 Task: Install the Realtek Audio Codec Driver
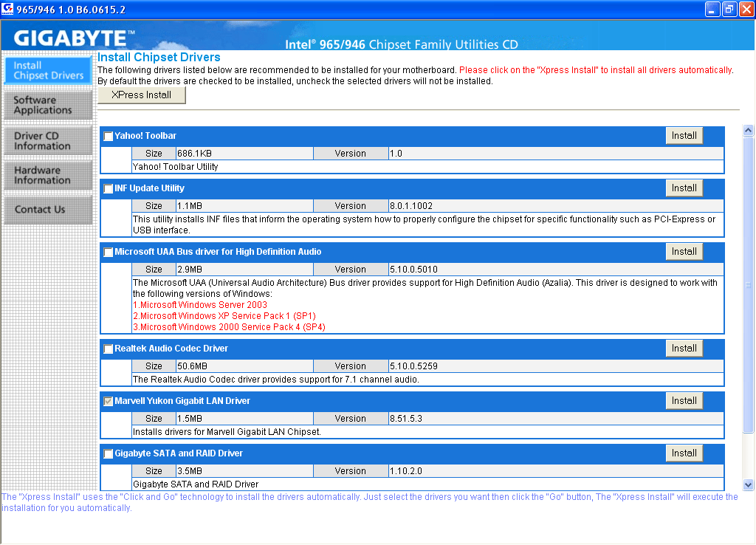pyautogui.click(x=684, y=349)
